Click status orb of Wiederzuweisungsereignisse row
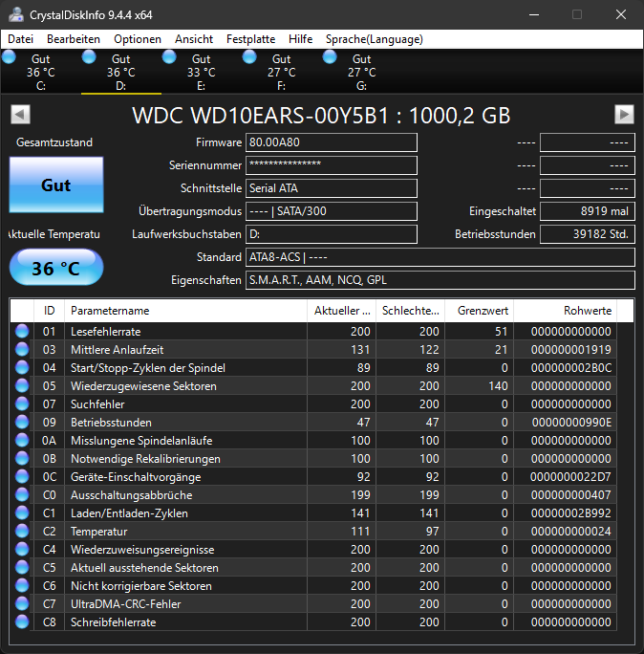This screenshot has height=654, width=644. coord(22,550)
